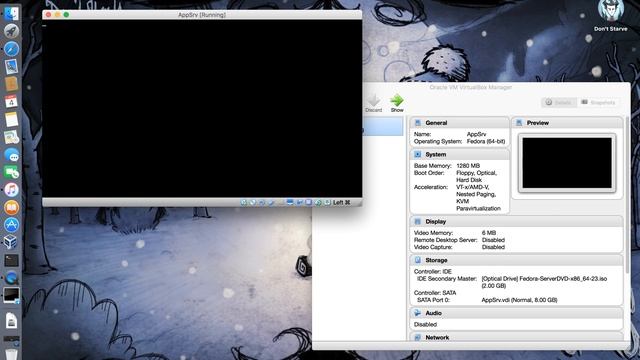The image size is (640, 360).
Task: Click the Discard toolbar button
Action: click(373, 103)
